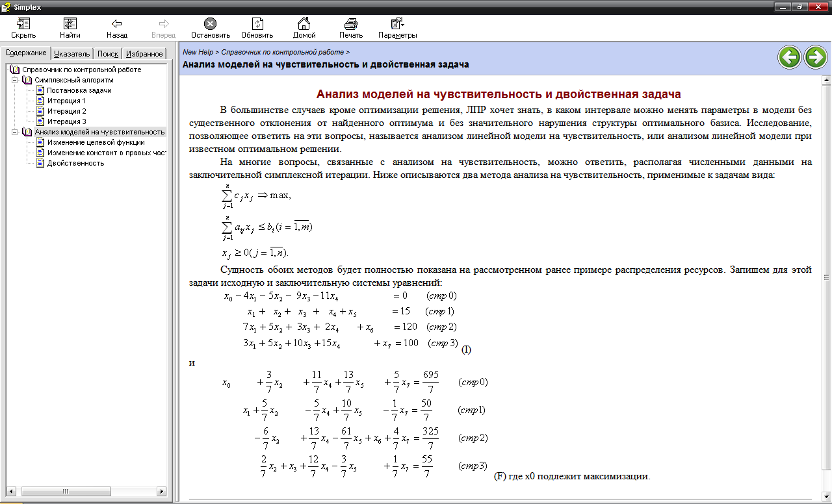Click the Simplex window title icon
The width and height of the screenshot is (832, 504).
6,6
